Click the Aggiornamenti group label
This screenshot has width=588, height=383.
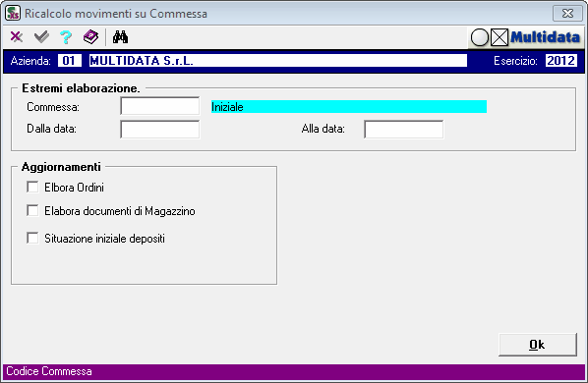click(x=61, y=167)
